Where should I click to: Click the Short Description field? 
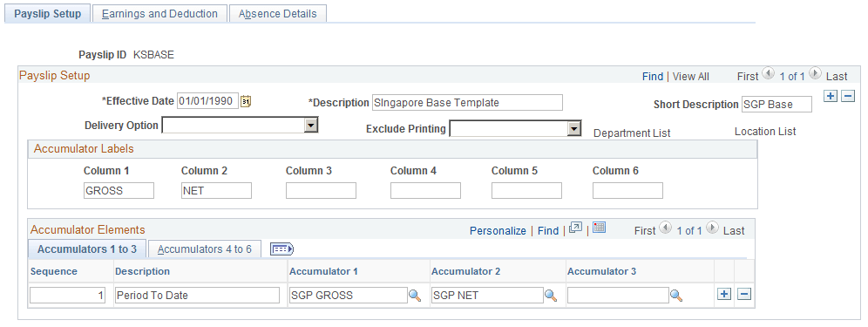click(x=776, y=104)
